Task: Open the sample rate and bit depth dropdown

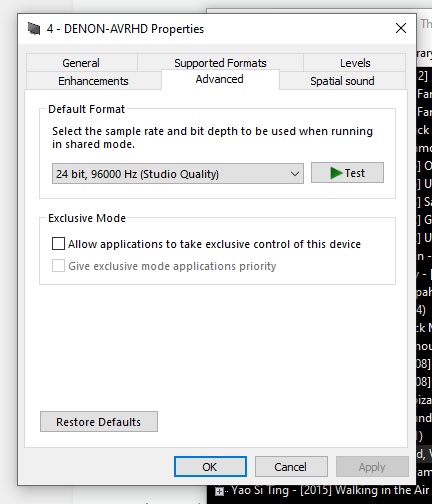Action: pyautogui.click(x=178, y=174)
